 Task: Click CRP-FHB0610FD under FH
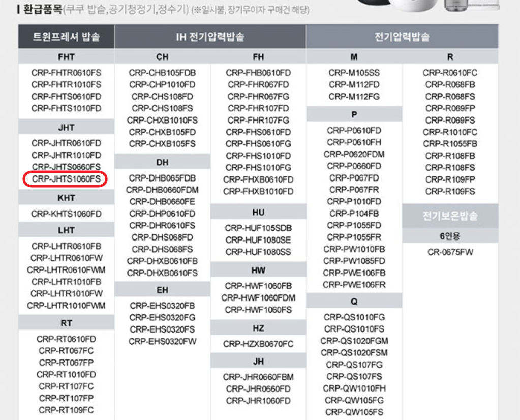[x=258, y=73]
